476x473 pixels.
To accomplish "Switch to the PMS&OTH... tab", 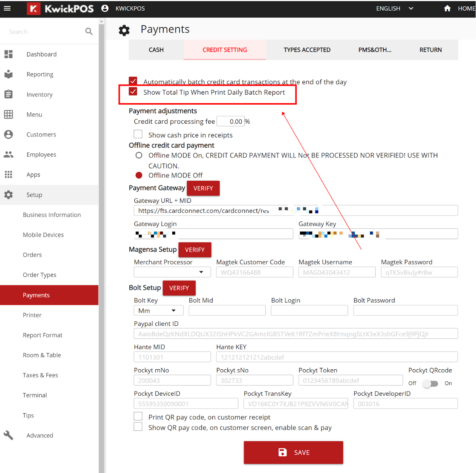I will click(x=375, y=50).
